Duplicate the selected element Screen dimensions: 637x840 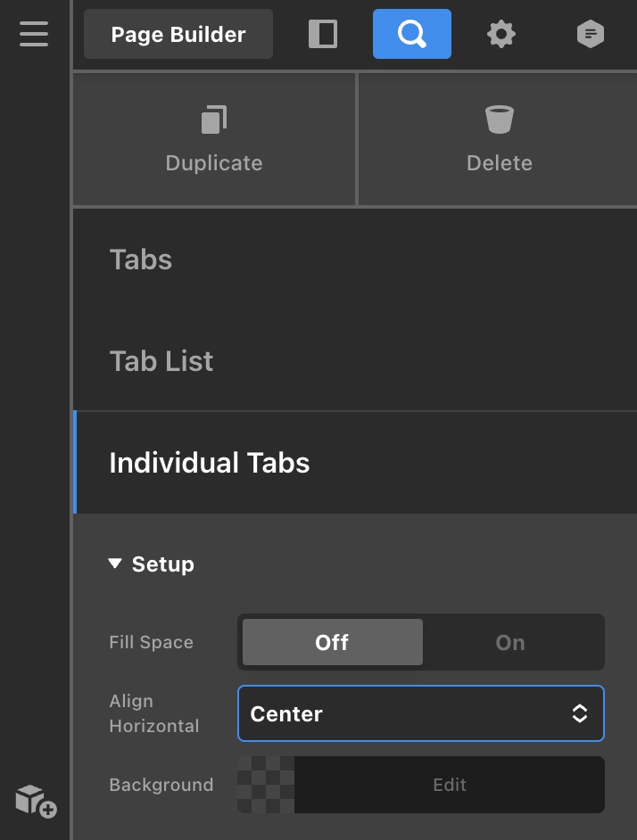tap(214, 139)
